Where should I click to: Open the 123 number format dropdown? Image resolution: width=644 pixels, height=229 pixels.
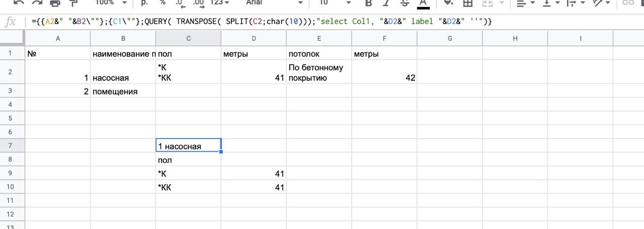tap(219, 3)
